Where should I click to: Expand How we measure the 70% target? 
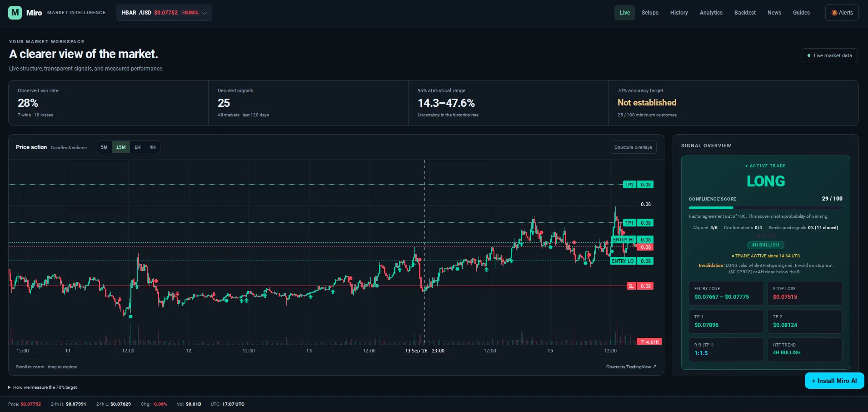43,387
